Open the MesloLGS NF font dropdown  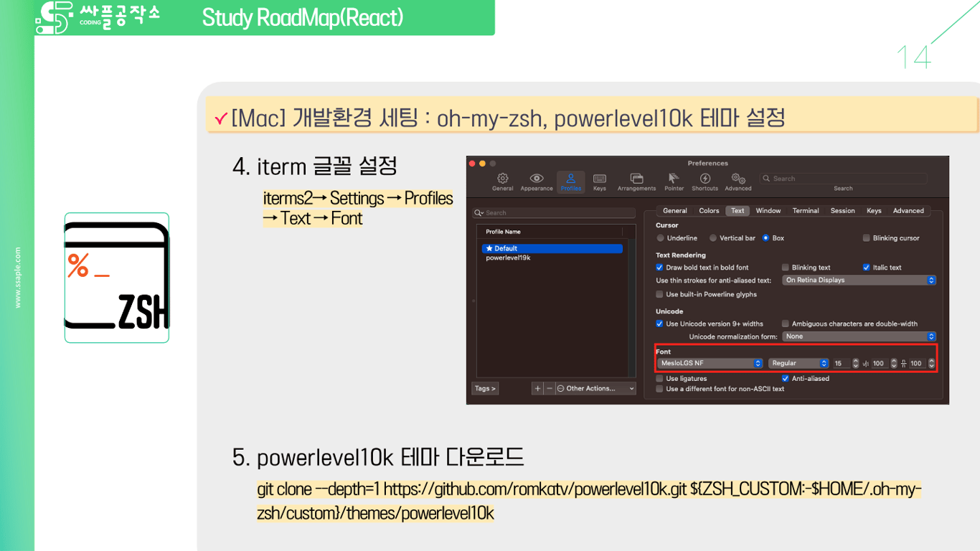click(x=710, y=363)
